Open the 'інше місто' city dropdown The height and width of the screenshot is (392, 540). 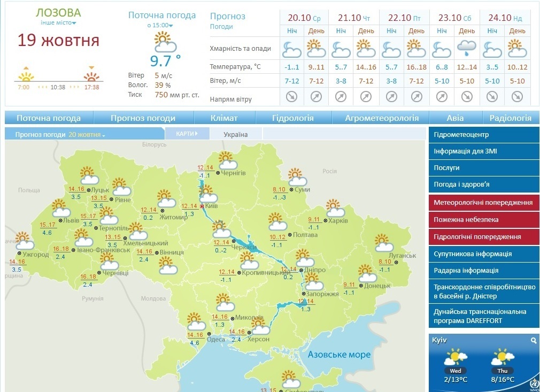(x=58, y=23)
